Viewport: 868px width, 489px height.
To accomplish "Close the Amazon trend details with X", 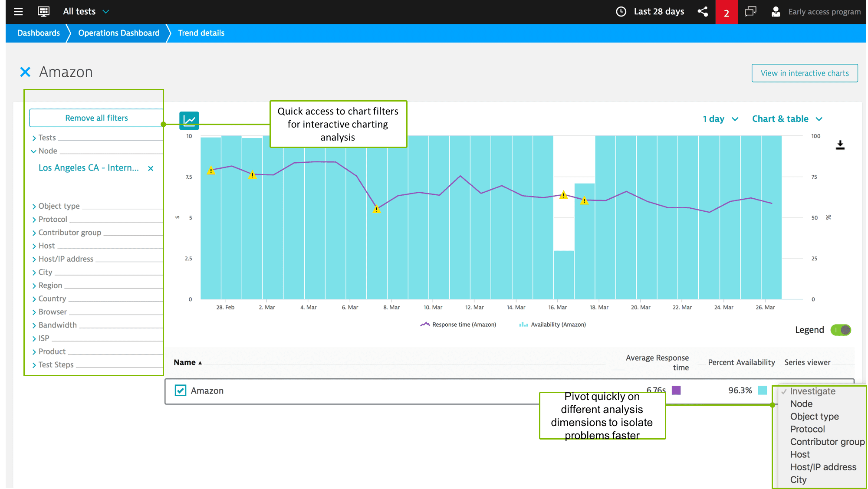I will (x=25, y=72).
